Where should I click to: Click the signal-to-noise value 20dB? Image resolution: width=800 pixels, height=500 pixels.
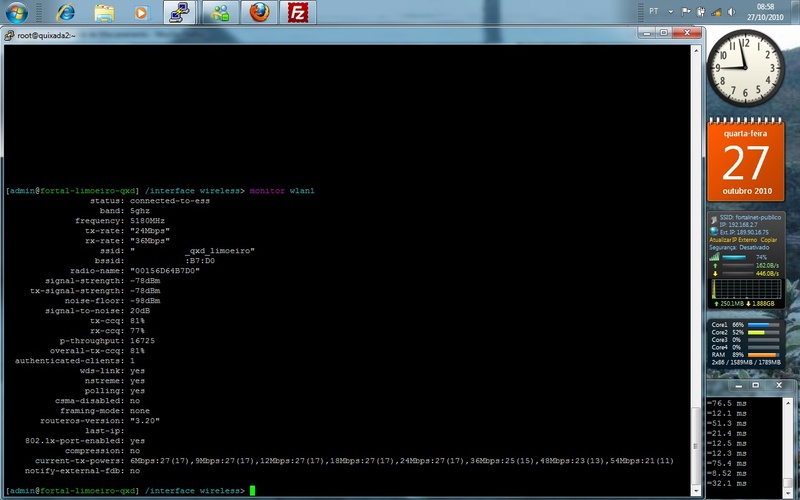click(x=140, y=311)
